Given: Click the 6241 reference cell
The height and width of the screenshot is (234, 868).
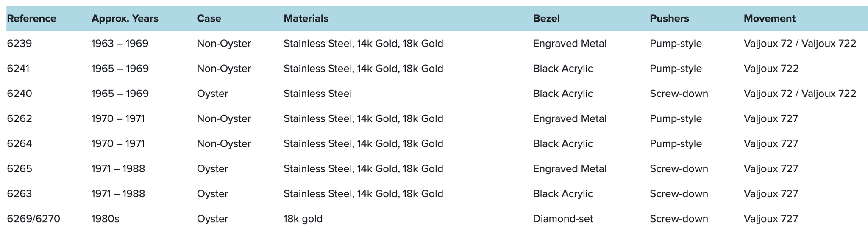Looking at the screenshot, I should click(18, 69).
